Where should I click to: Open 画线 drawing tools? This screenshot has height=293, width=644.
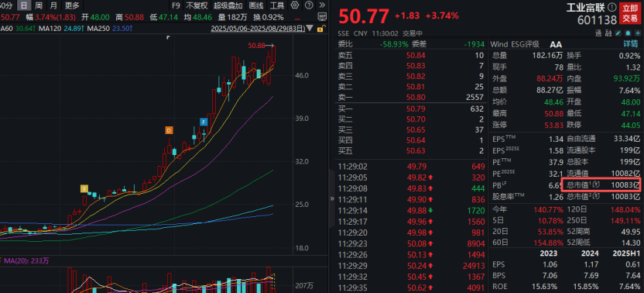pyautogui.click(x=256, y=5)
